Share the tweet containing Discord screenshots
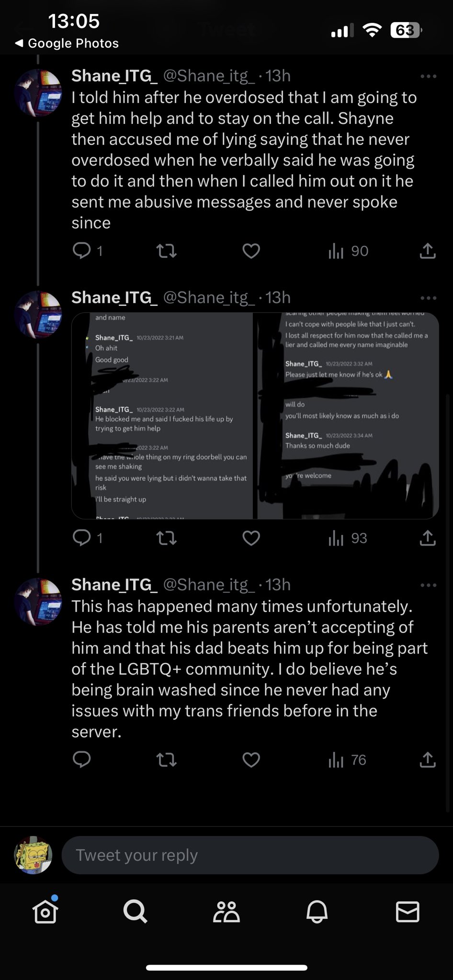This screenshot has height=980, width=453. pyautogui.click(x=427, y=538)
